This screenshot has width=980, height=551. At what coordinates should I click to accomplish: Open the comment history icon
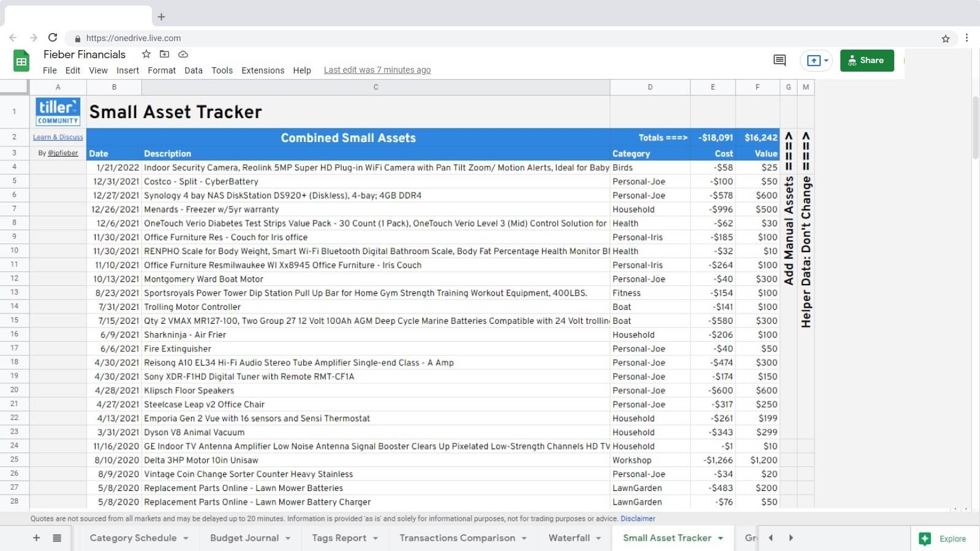pyautogui.click(x=779, y=60)
